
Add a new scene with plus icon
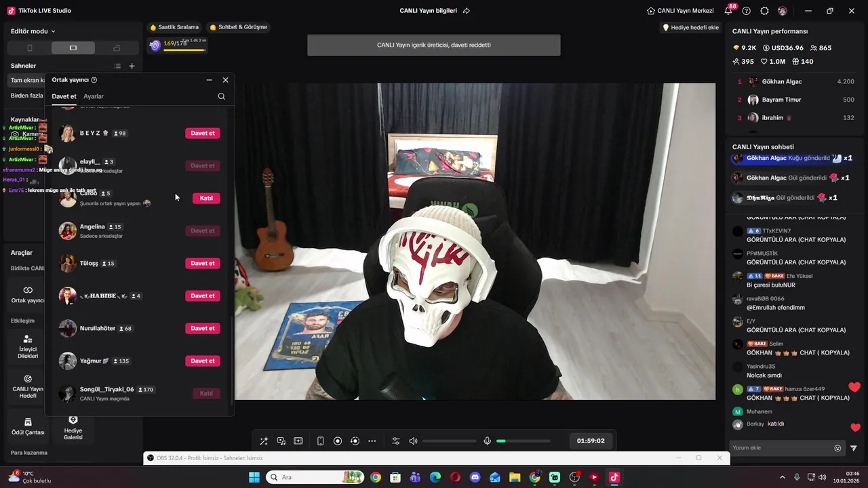(x=132, y=66)
